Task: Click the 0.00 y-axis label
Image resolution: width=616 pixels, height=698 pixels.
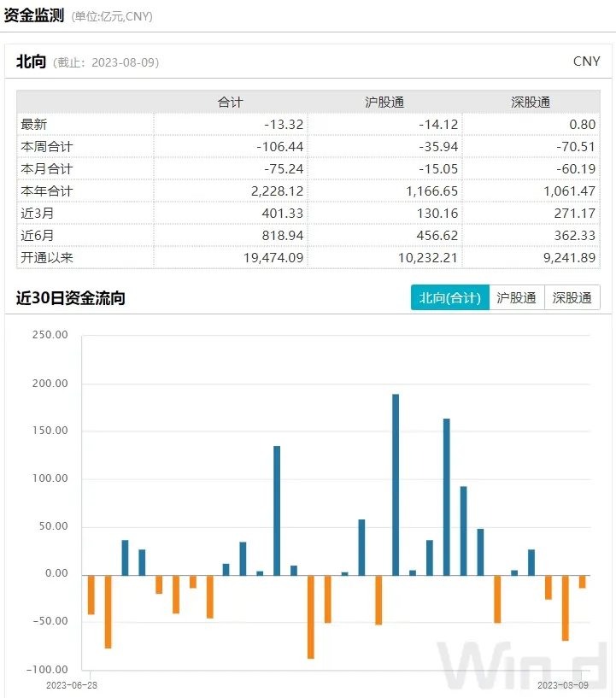Action: pyautogui.click(x=56, y=573)
